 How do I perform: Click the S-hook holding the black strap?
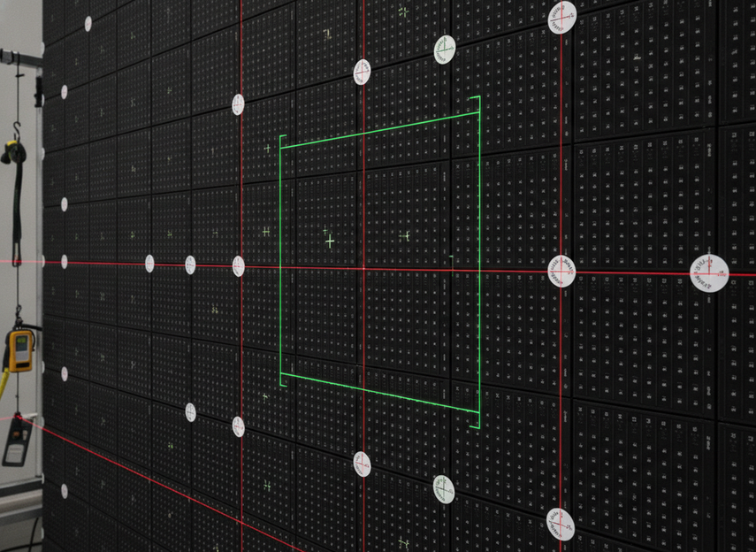coord(17,132)
